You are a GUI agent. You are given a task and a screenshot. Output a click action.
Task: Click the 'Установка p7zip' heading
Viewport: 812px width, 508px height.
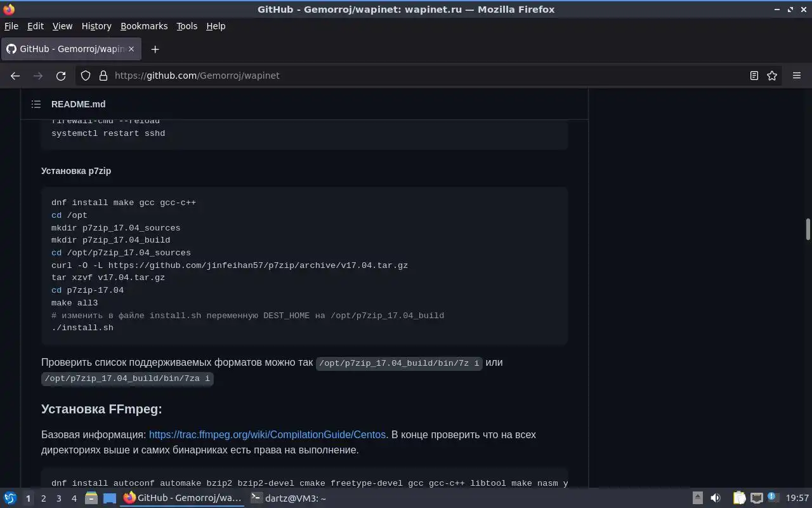(76, 171)
